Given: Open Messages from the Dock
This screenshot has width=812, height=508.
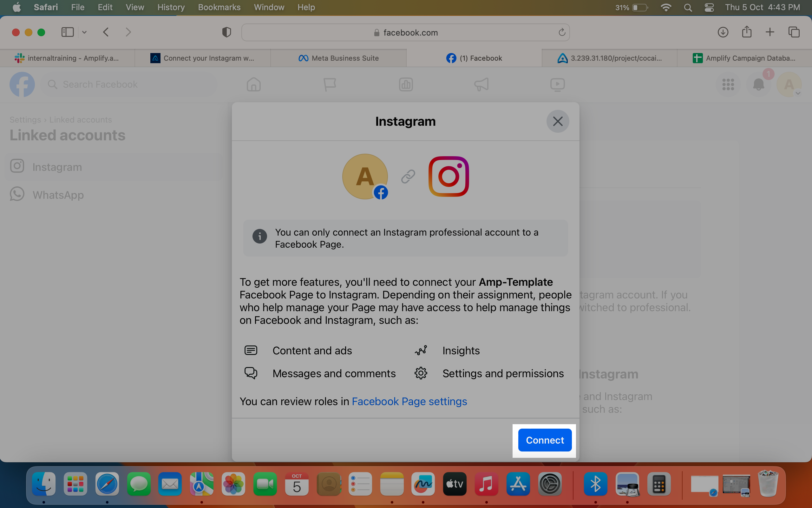Looking at the screenshot, I should [139, 484].
